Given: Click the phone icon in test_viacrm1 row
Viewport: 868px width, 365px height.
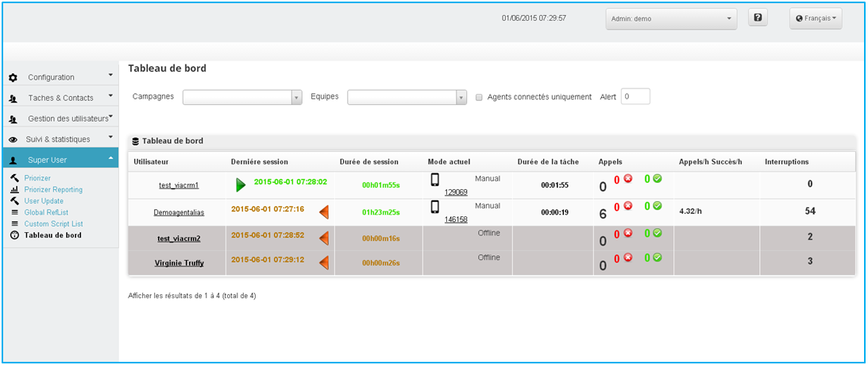Looking at the screenshot, I should coord(434,180).
